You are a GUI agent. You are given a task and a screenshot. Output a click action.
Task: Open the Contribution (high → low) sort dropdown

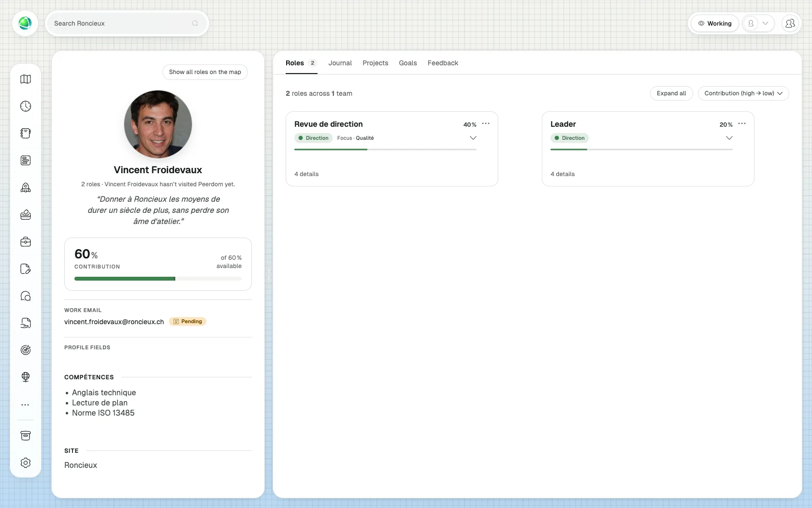pyautogui.click(x=743, y=93)
